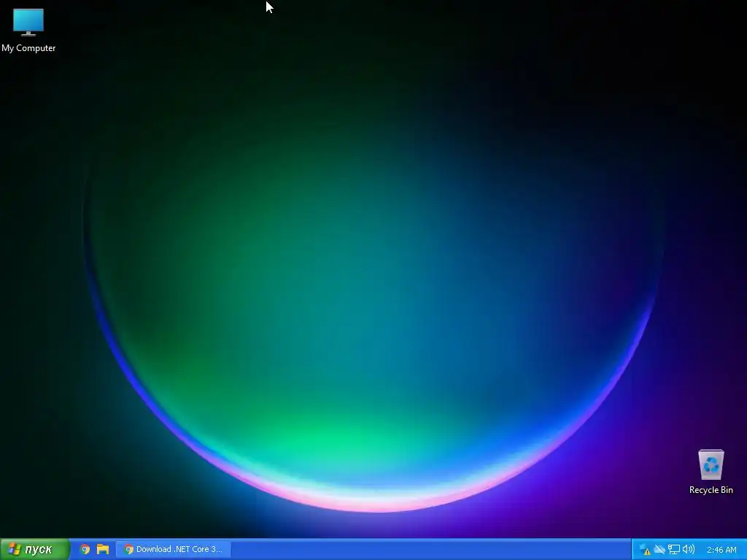Switch to the Download .NET Core taskbar window
The height and width of the screenshot is (560, 747).
click(174, 549)
